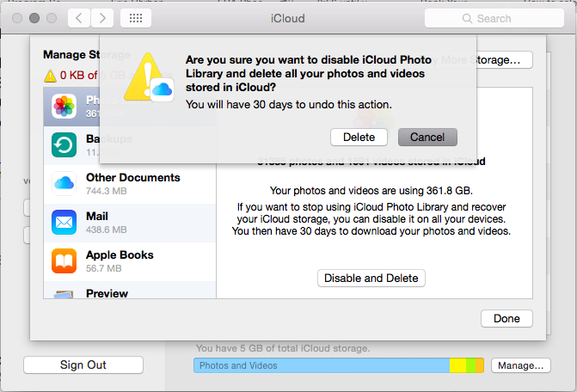Click the '0 KB of' storage text
577x392 pixels.
(78, 76)
